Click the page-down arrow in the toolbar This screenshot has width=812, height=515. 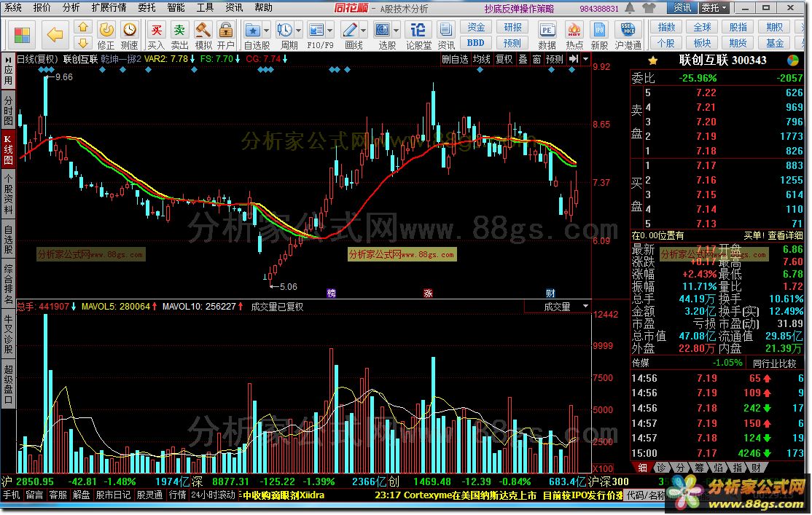pyautogui.click(x=83, y=42)
